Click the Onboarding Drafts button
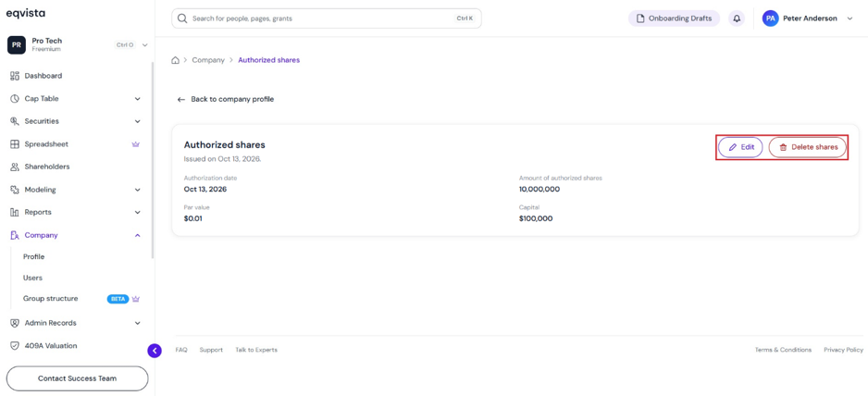The width and height of the screenshot is (868, 396). (x=674, y=19)
